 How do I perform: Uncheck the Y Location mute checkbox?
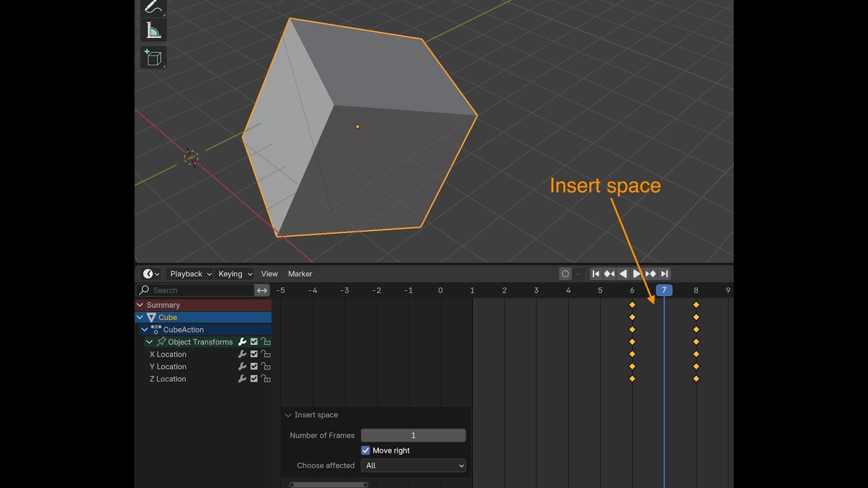click(x=254, y=367)
